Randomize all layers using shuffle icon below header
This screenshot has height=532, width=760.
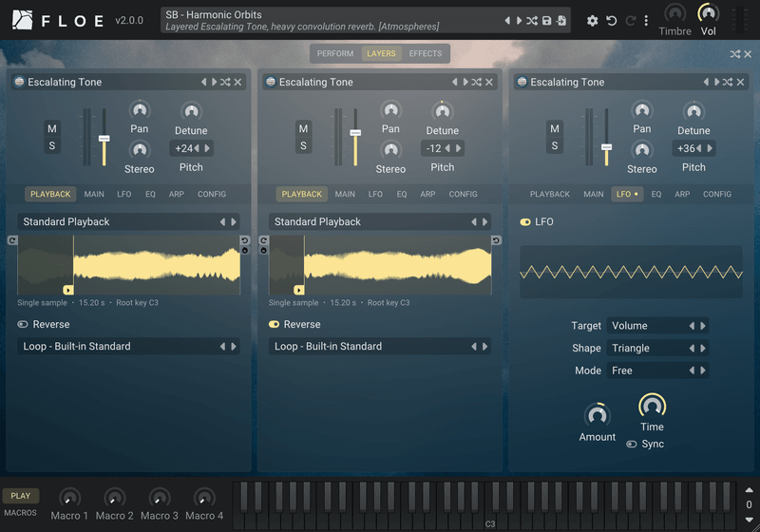point(735,54)
